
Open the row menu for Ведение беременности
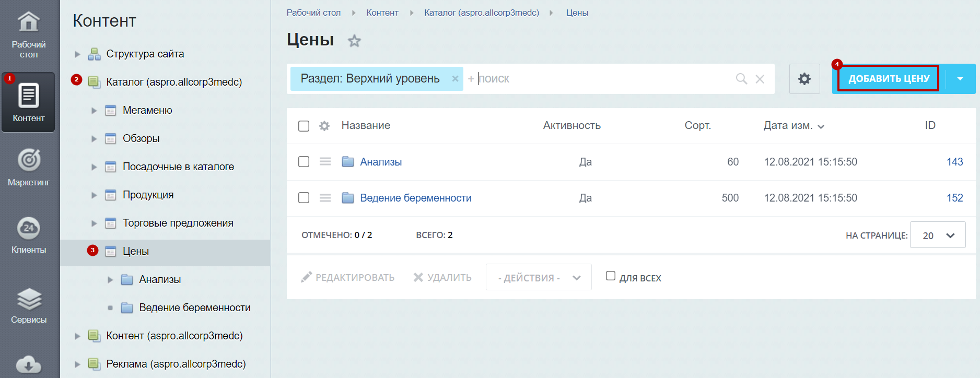[325, 198]
